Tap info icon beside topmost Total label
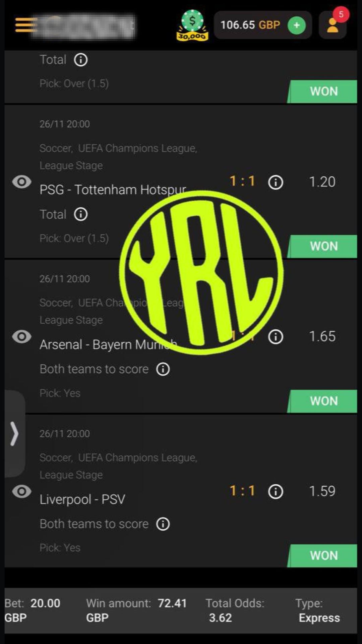Image resolution: width=362 pixels, height=644 pixels. click(x=81, y=60)
